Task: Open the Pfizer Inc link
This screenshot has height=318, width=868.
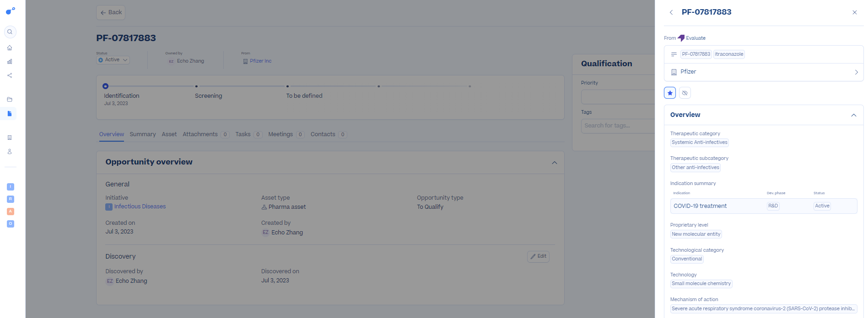Action: pyautogui.click(x=260, y=61)
